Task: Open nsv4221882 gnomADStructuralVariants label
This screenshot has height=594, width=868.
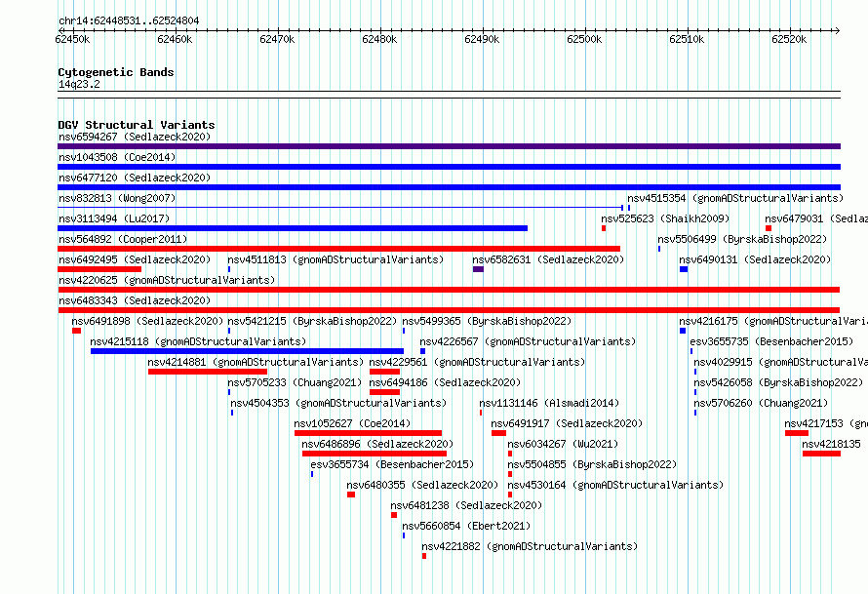Action: coord(530,546)
